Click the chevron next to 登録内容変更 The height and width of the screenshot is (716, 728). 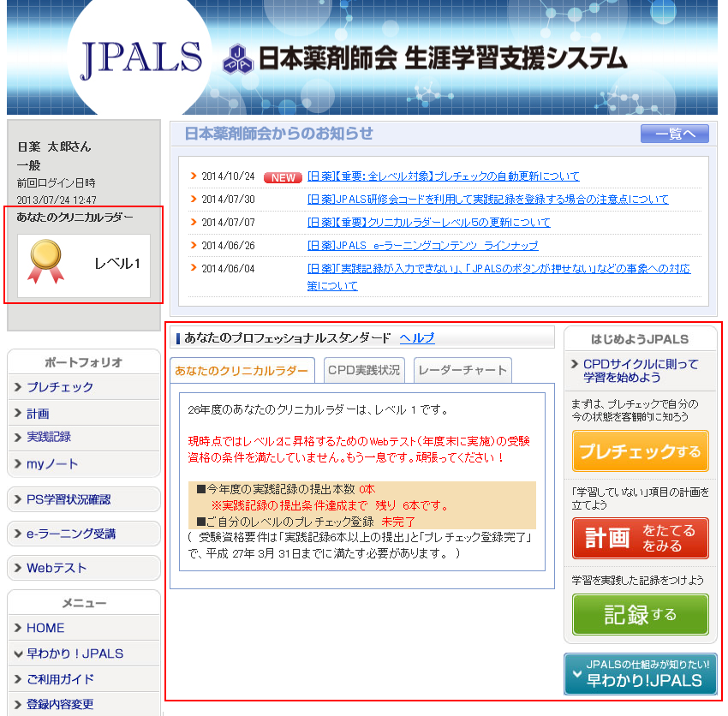pos(18,704)
